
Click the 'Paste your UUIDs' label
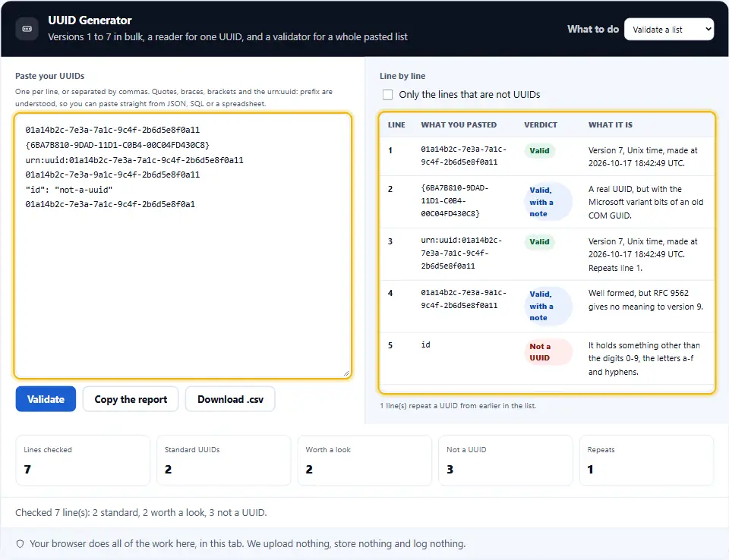(50, 76)
